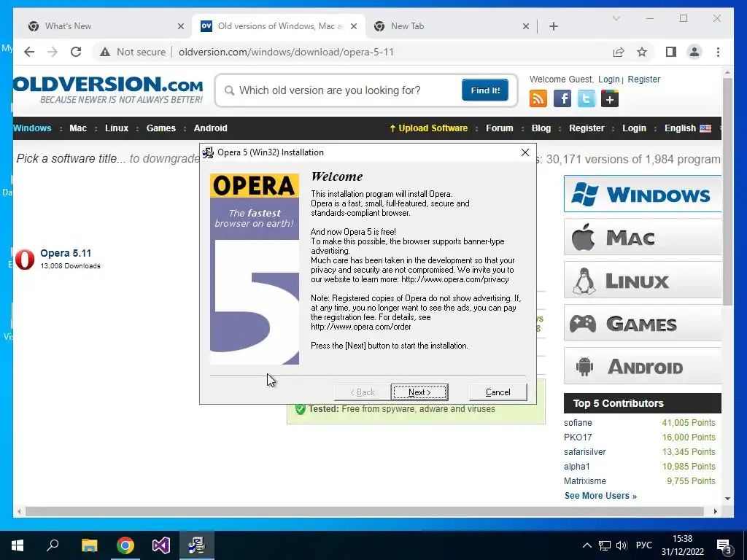The width and height of the screenshot is (747, 560).
Task: Click the network tray icon
Action: pyautogui.click(x=605, y=545)
